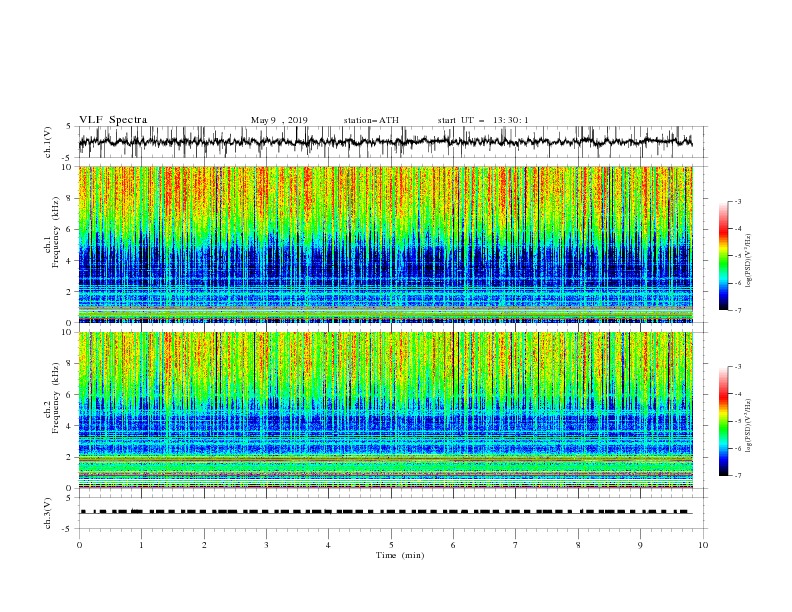Screen dimensions: 792x612
Task: Click the 'start UT = 13:30:1' text
Action: pos(483,120)
